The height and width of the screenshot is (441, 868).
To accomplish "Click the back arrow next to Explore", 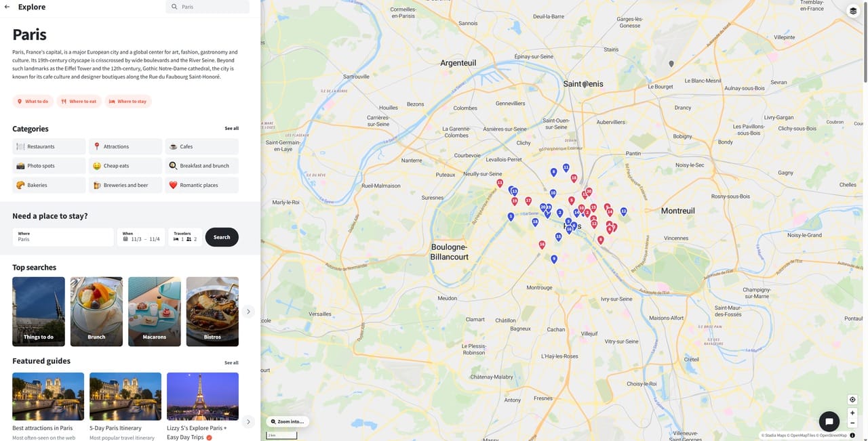I will click(x=7, y=7).
